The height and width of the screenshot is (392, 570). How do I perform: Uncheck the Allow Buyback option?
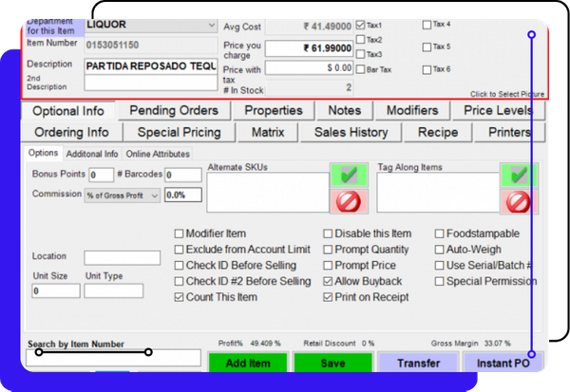tap(329, 282)
